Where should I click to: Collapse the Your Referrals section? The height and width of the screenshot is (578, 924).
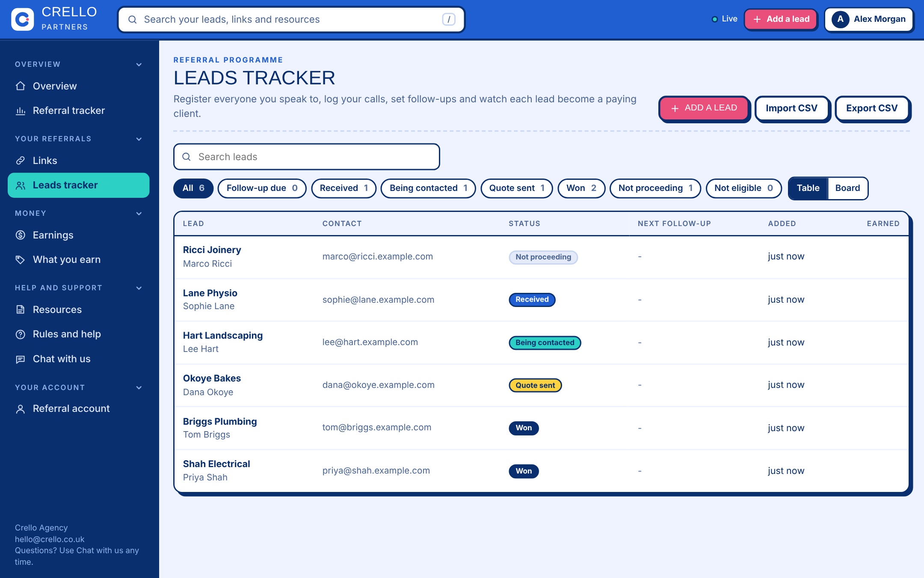coord(139,139)
